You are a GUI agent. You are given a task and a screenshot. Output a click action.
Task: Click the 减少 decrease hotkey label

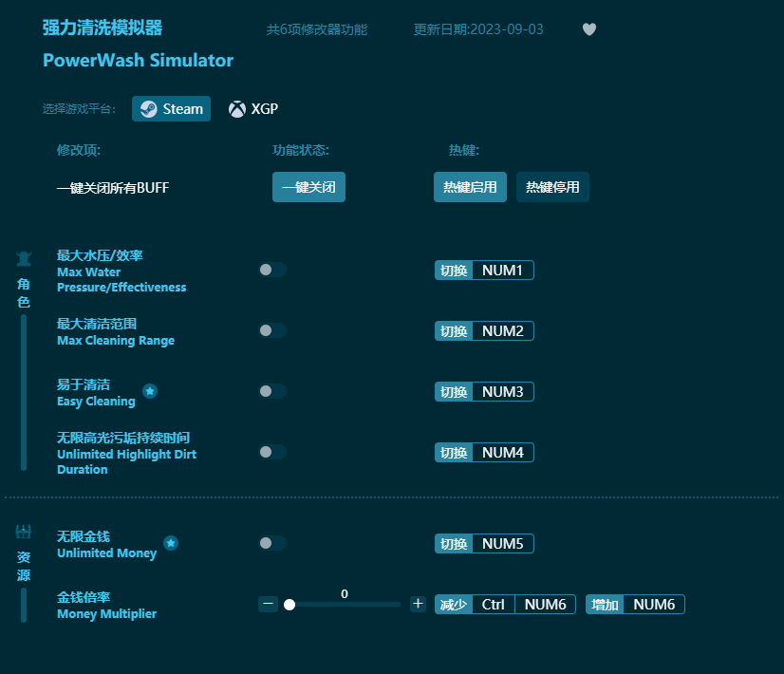pos(454,605)
